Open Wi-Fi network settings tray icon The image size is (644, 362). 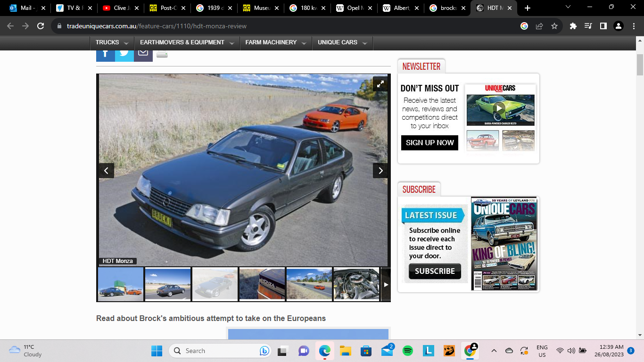point(560,351)
